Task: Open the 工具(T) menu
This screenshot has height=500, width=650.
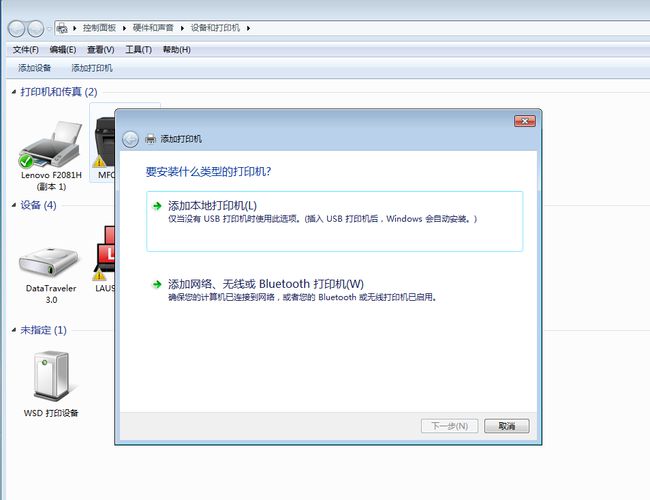Action: pos(138,50)
